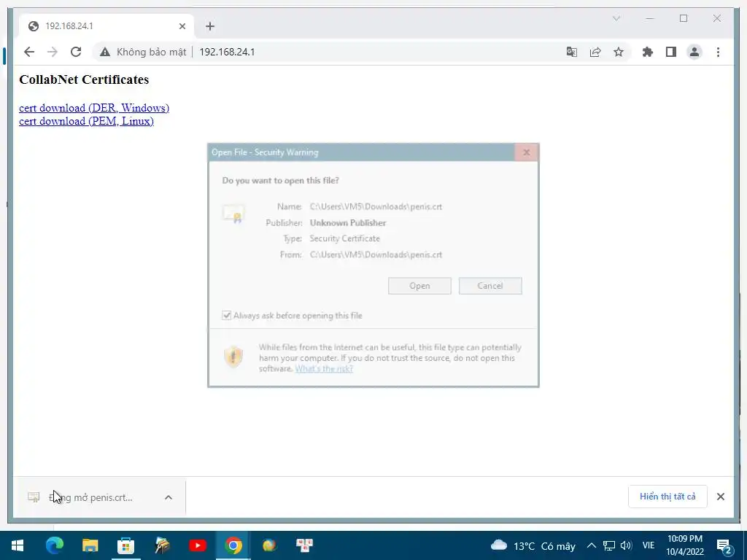Select the 192.168.24.1 browser tab
Image resolution: width=747 pixels, height=560 pixels.
tap(107, 26)
